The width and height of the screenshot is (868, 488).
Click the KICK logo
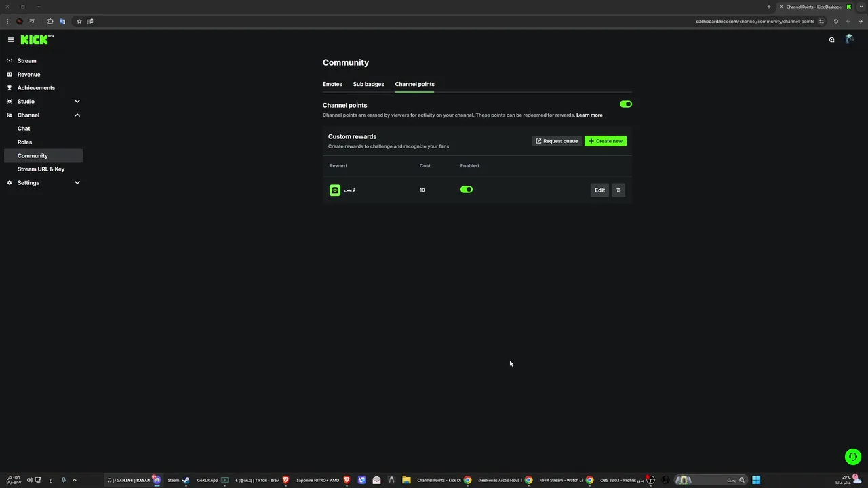(x=37, y=40)
